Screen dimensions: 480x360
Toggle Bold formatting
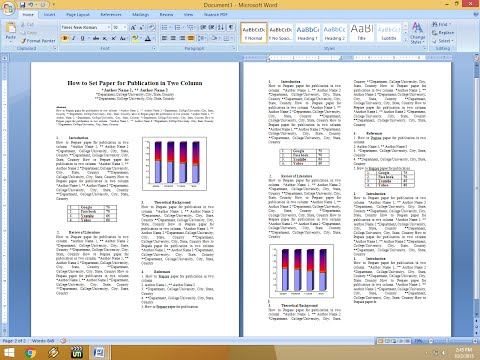[x=65, y=38]
